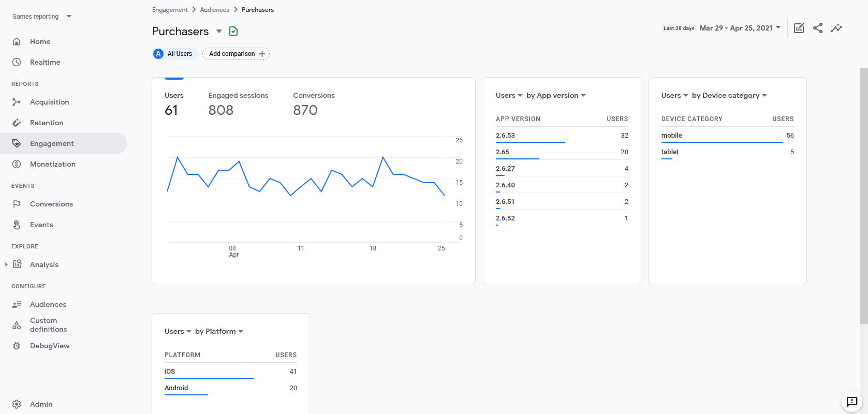Open Admin settings gear

pyautogui.click(x=17, y=404)
